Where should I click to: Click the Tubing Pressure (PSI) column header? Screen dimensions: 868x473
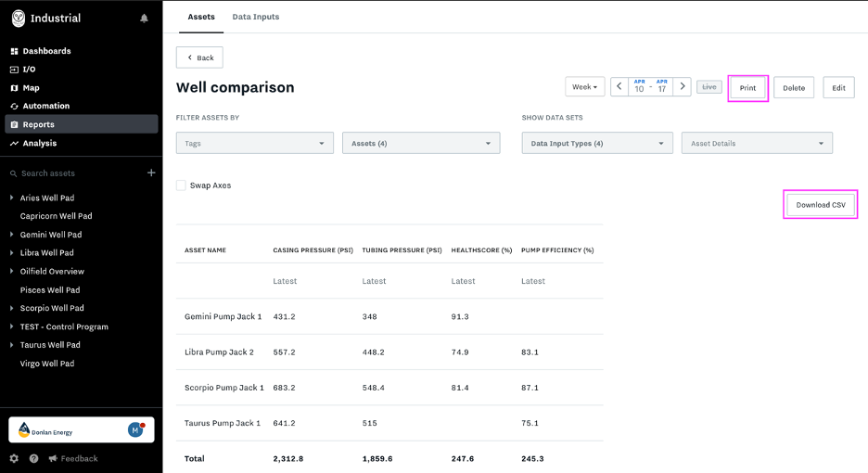402,250
